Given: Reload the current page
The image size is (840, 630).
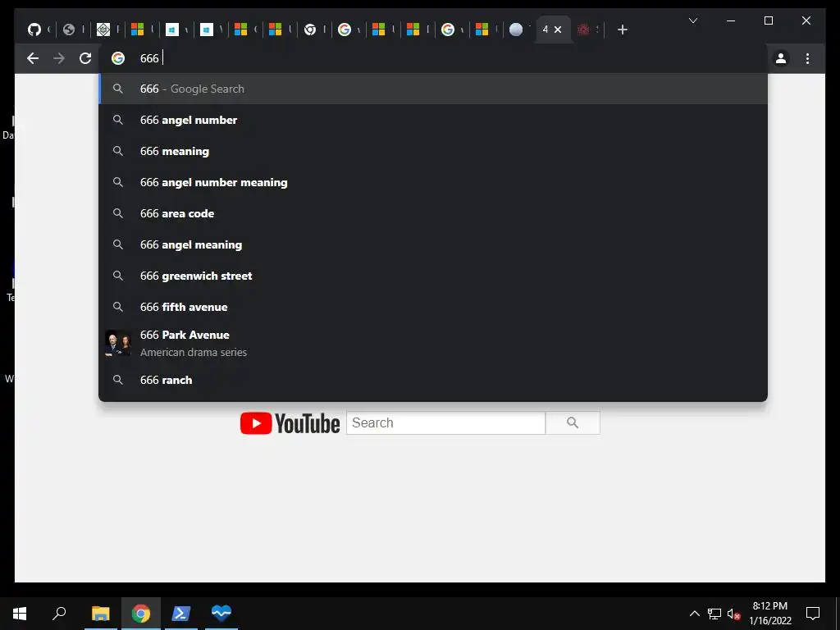Looking at the screenshot, I should coord(85,58).
